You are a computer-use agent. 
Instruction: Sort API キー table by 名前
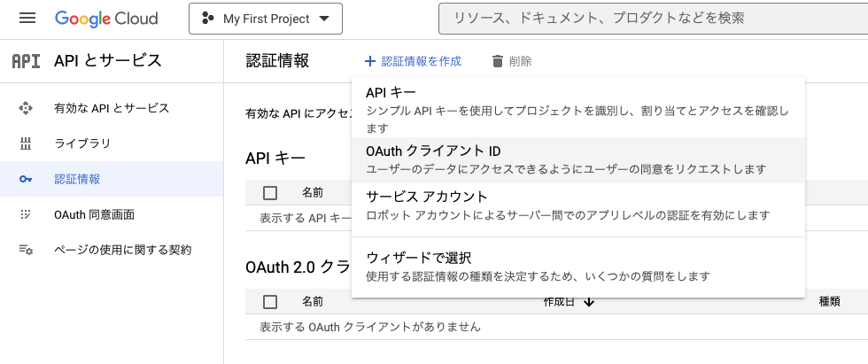313,193
